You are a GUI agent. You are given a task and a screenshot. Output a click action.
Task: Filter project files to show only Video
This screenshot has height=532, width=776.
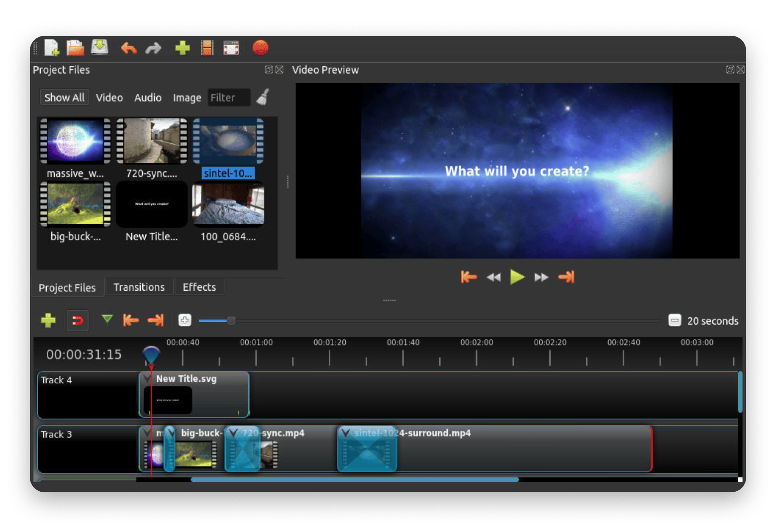109,97
